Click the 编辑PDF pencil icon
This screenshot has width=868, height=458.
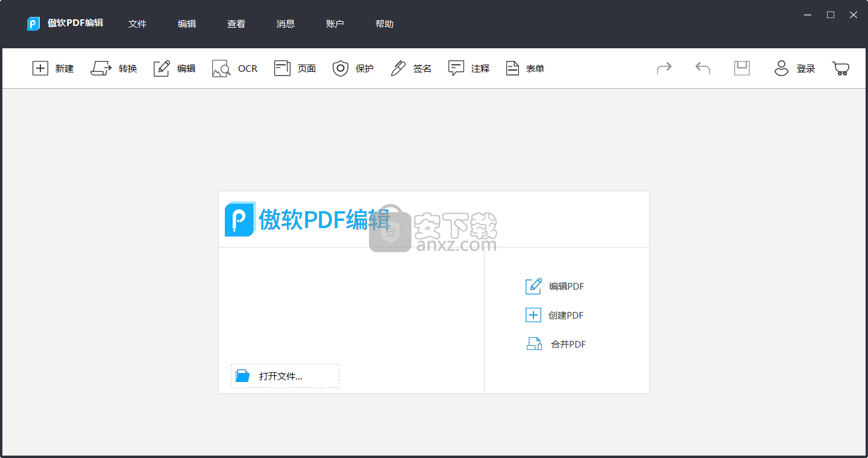click(x=533, y=286)
